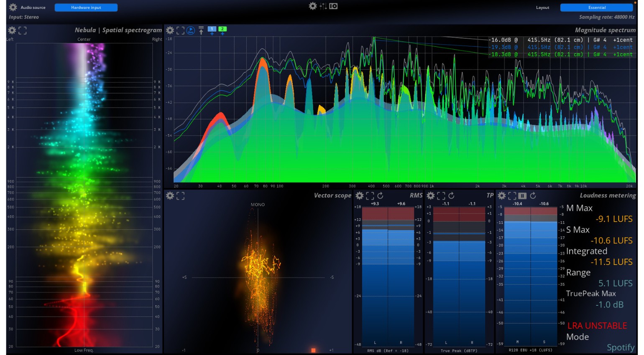This screenshot has width=644, height=355.
Task: Expand the Vector scope to fullscreen
Action: 181,195
